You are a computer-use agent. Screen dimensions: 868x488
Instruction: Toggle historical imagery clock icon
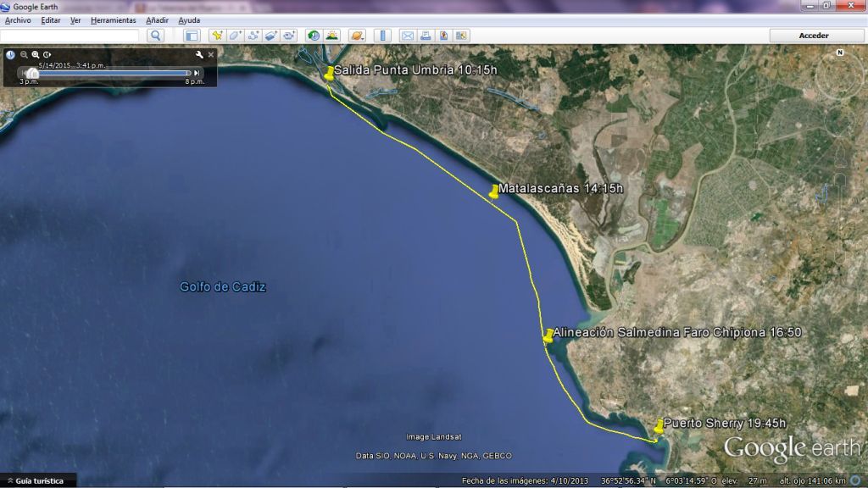pos(314,36)
